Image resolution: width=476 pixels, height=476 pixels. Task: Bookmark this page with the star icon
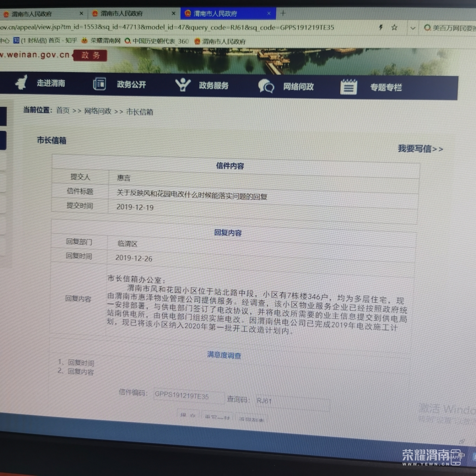click(394, 27)
